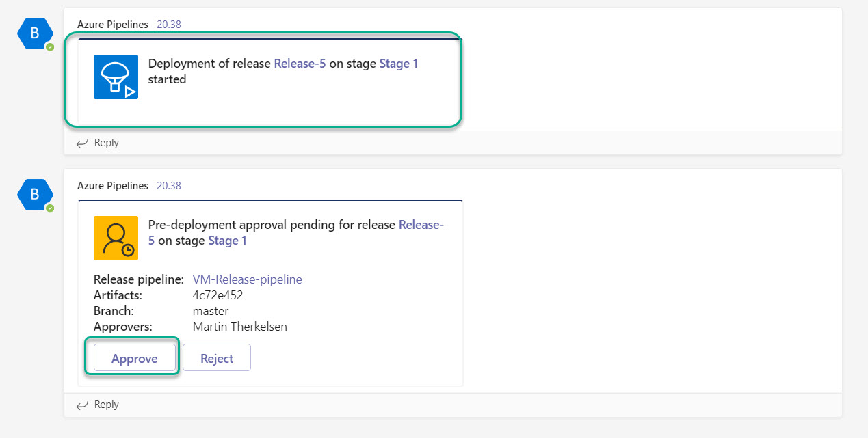Reply to the deployment started message

point(107,143)
